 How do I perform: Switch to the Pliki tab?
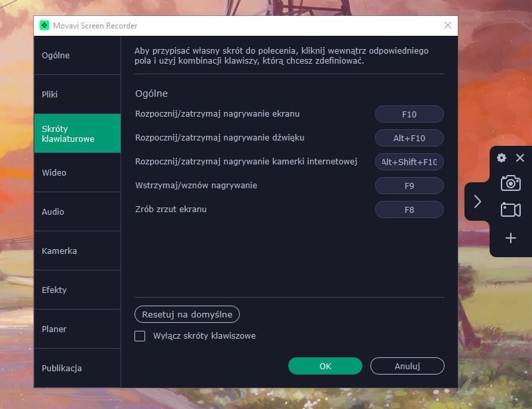tap(77, 94)
